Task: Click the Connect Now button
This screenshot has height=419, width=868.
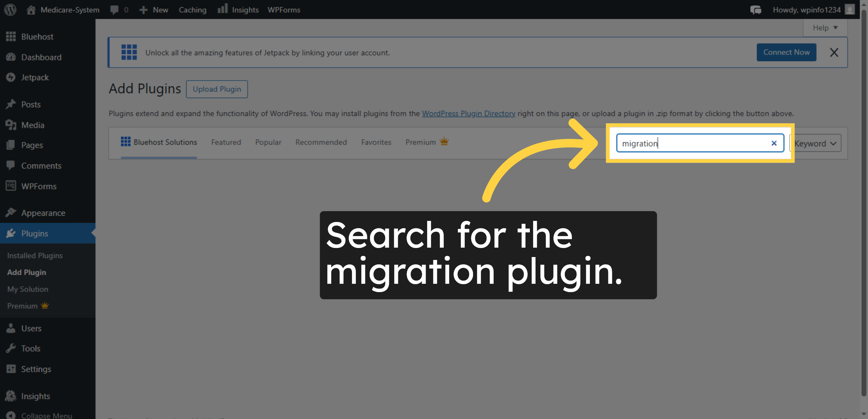Action: [x=786, y=52]
